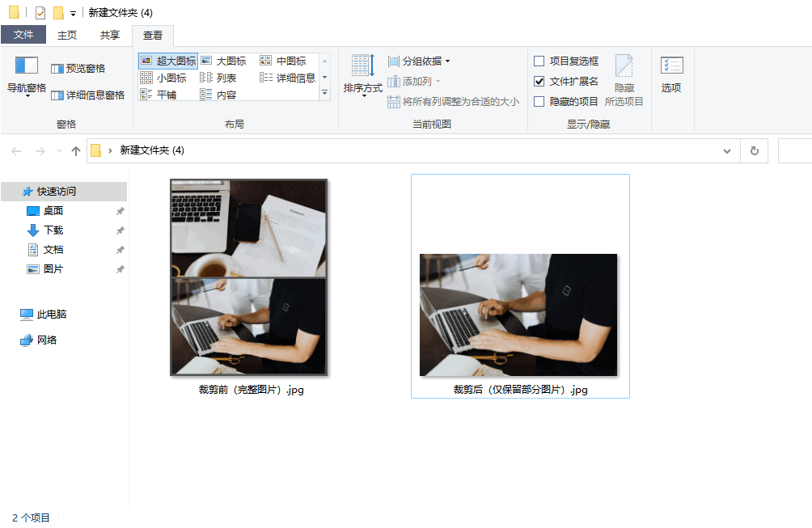Viewport: 812px width, 528px height.
Task: Click filename 裁剪后（仅保留部分图片）.jpg
Action: click(521, 390)
